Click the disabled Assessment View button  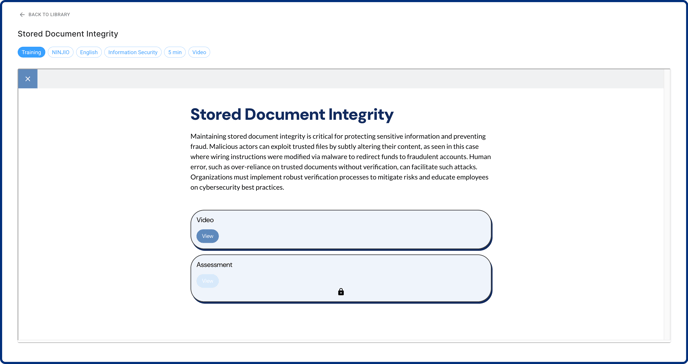208,281
